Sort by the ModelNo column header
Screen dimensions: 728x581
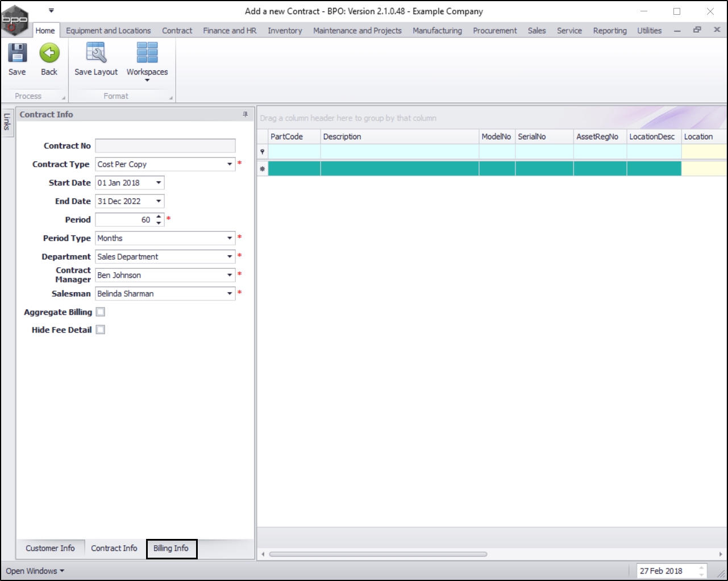coord(497,136)
